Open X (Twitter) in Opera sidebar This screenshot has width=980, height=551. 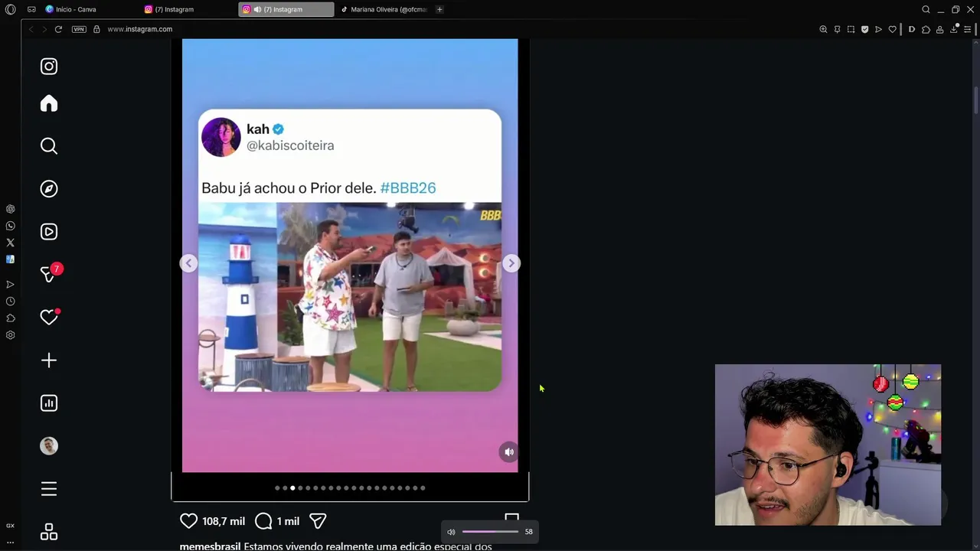[10, 243]
